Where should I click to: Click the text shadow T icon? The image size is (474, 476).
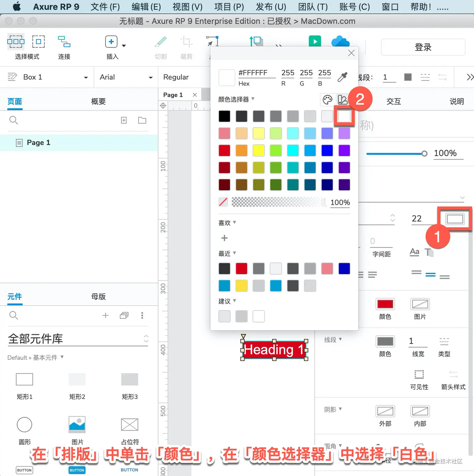coord(429,252)
